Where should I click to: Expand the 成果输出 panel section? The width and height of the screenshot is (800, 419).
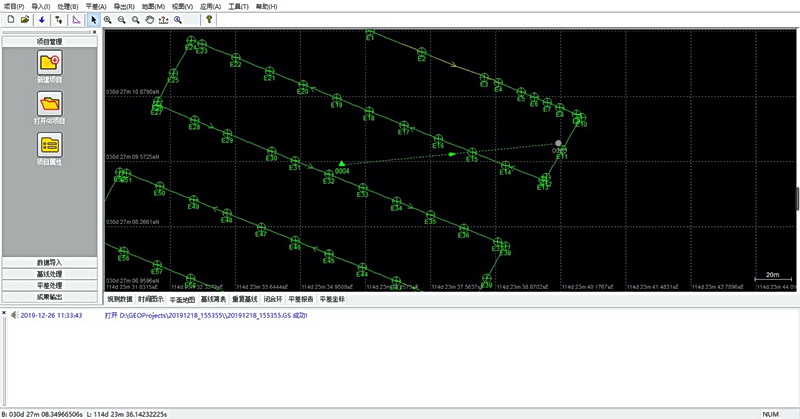[x=50, y=295]
